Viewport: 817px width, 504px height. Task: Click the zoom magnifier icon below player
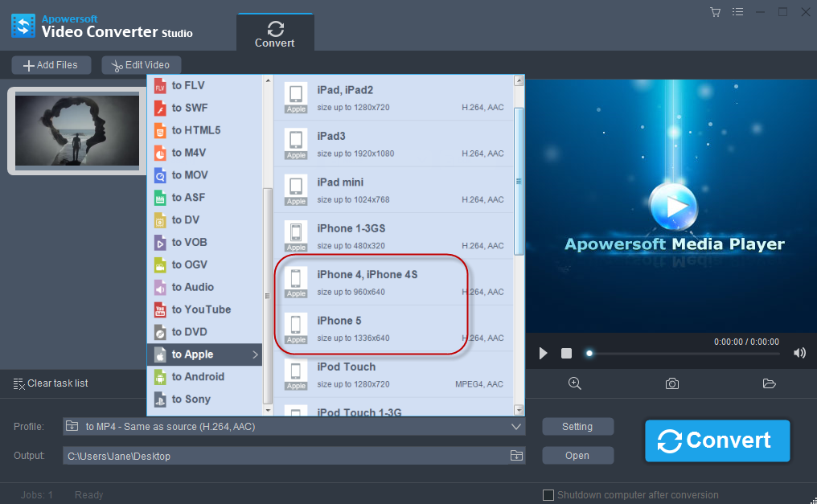pyautogui.click(x=575, y=383)
